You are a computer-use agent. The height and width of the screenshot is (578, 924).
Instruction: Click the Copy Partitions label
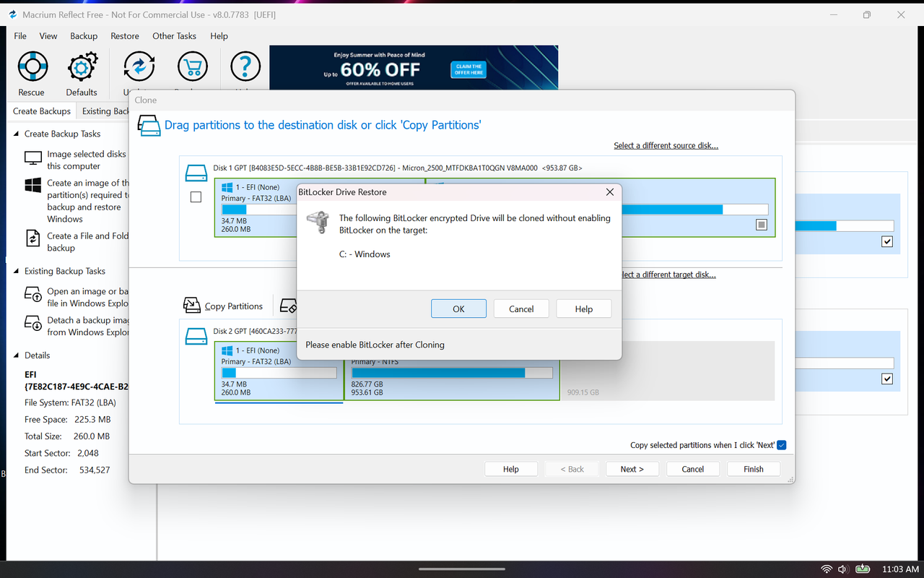[x=234, y=306]
